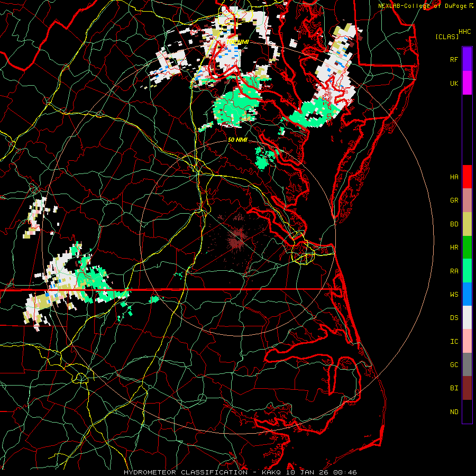Click the 50 NMI range ring label

point(237,140)
